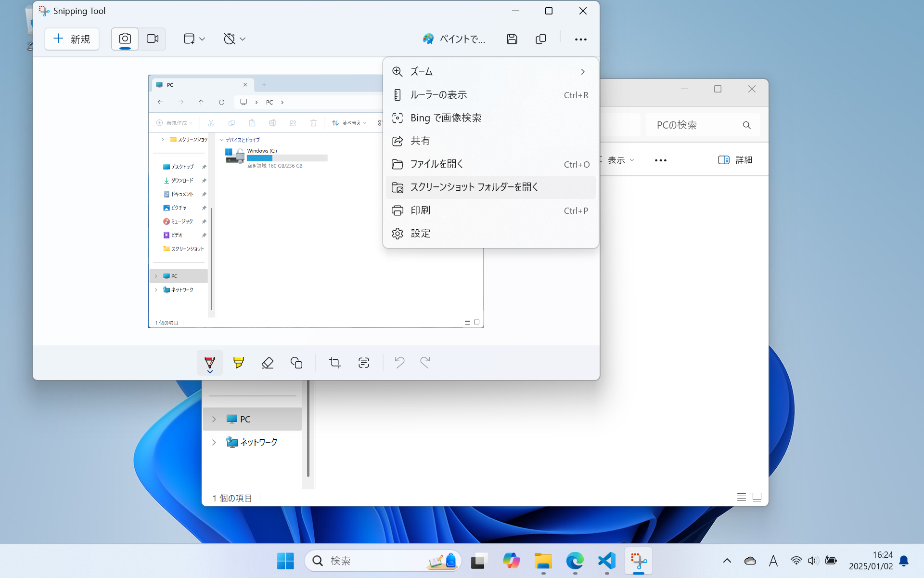Open the shapes tool
924x578 pixels.
tap(296, 362)
